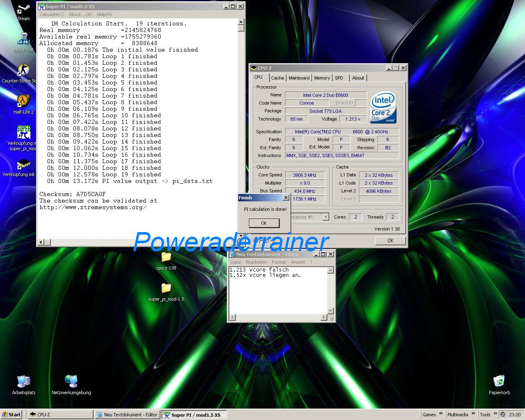
Task: Click Super PI horizontal scrollbar left arrow
Action: coord(41,242)
